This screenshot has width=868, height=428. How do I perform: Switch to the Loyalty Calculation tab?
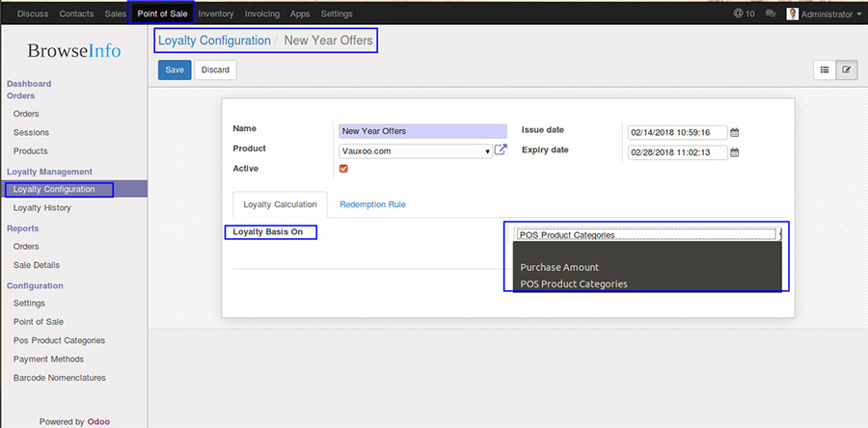pos(280,204)
